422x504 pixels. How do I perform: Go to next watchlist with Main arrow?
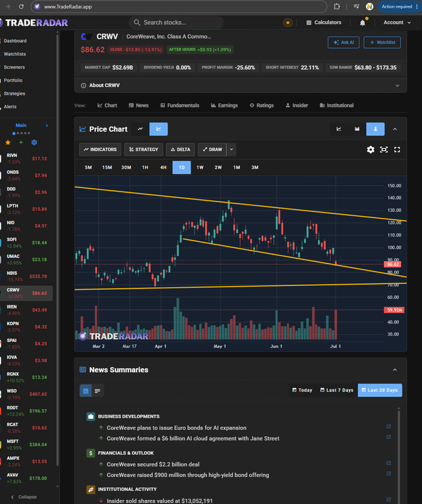47,125
